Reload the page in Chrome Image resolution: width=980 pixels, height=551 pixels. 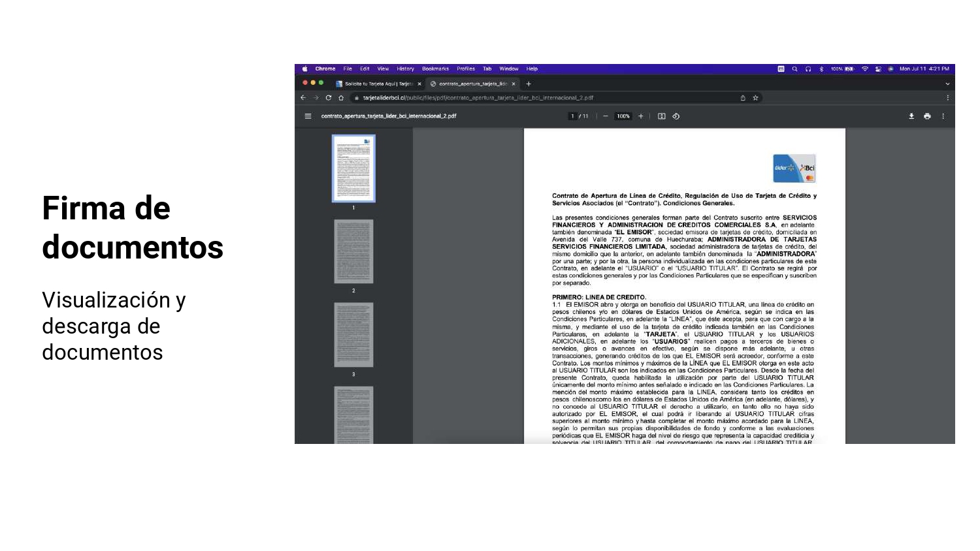point(329,98)
